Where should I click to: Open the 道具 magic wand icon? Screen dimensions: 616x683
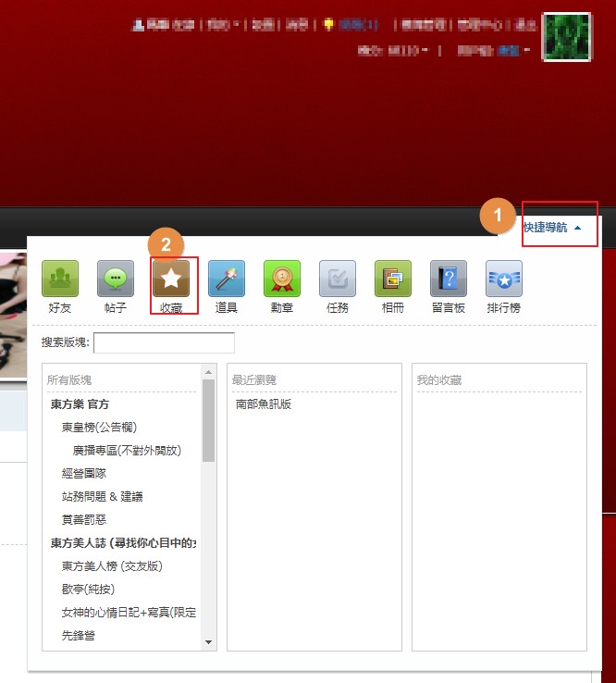click(x=227, y=279)
